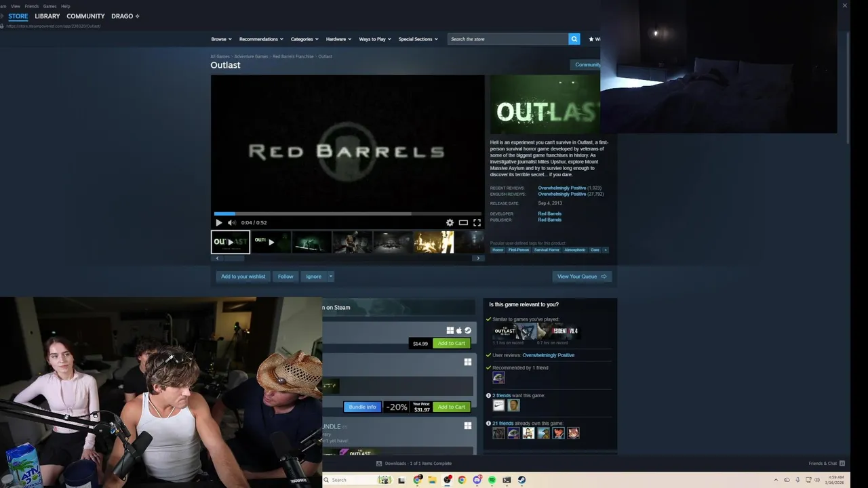Select the Gore tag

595,250
